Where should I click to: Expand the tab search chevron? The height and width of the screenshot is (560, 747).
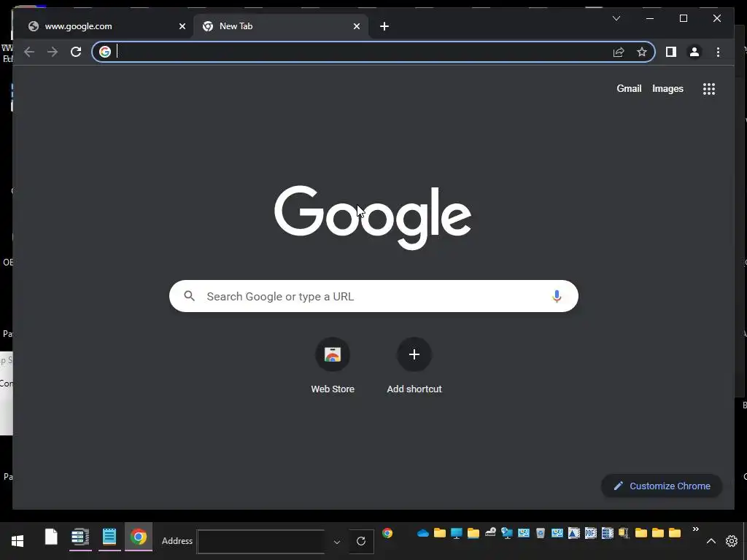point(616,18)
